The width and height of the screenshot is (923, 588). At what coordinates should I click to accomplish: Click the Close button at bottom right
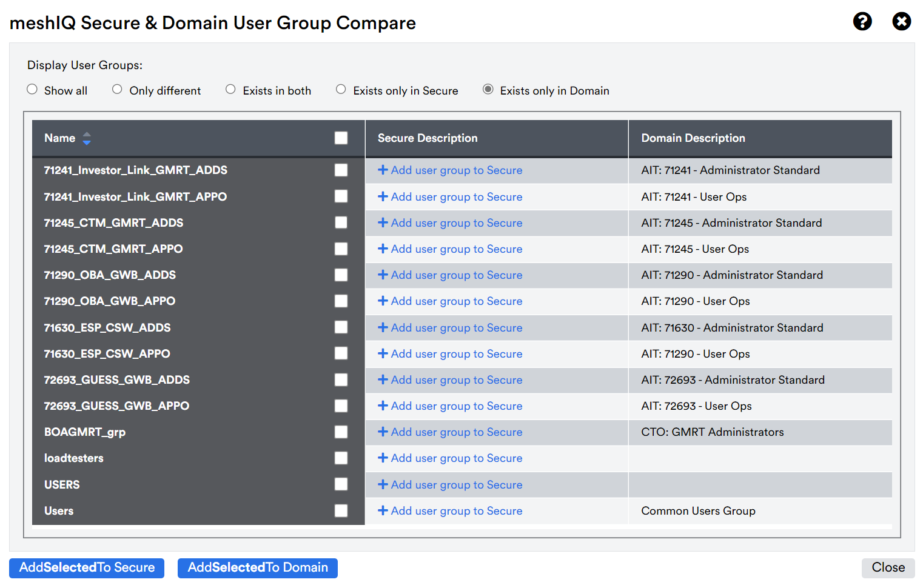point(888,568)
